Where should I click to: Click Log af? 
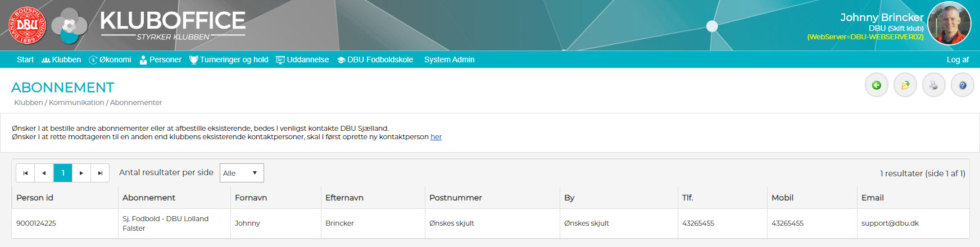pos(958,60)
